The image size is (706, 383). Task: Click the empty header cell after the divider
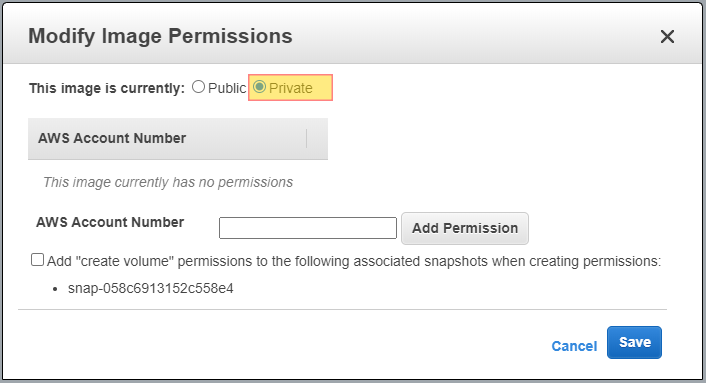pos(317,138)
